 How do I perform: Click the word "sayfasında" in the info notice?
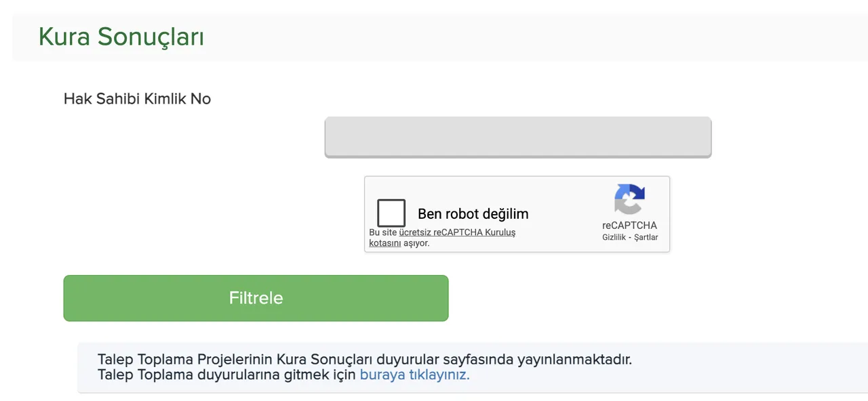tap(479, 359)
